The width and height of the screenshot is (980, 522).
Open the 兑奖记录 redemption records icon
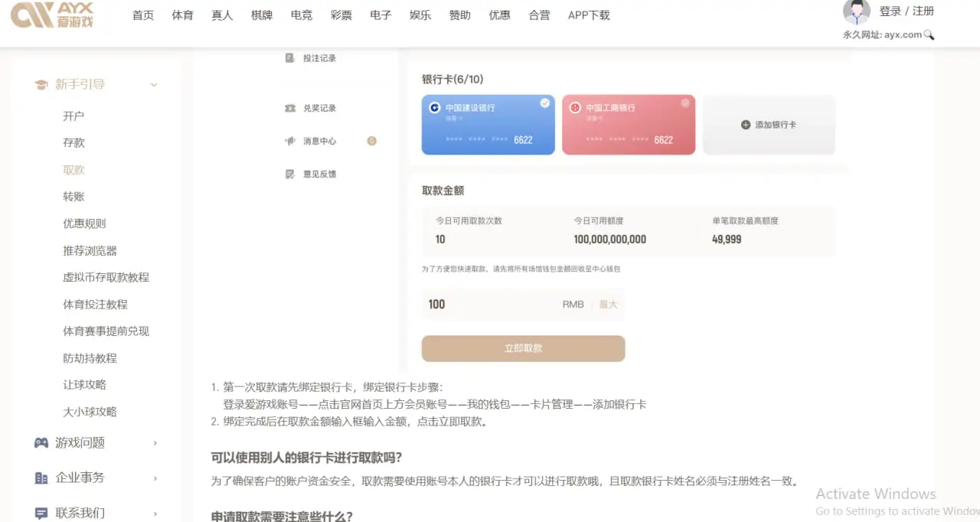[x=289, y=107]
